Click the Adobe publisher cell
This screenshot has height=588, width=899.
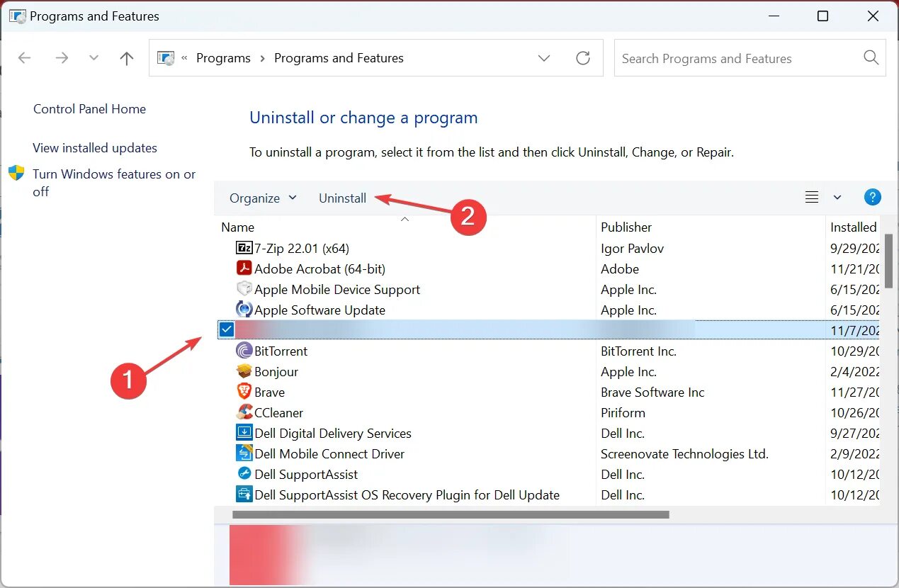620,268
